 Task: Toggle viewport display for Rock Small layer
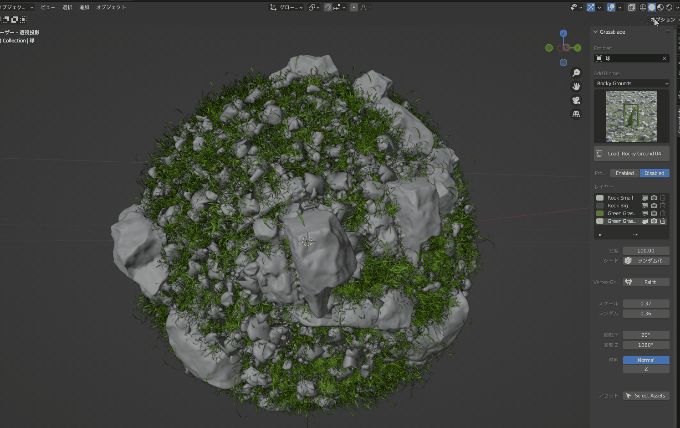click(645, 198)
